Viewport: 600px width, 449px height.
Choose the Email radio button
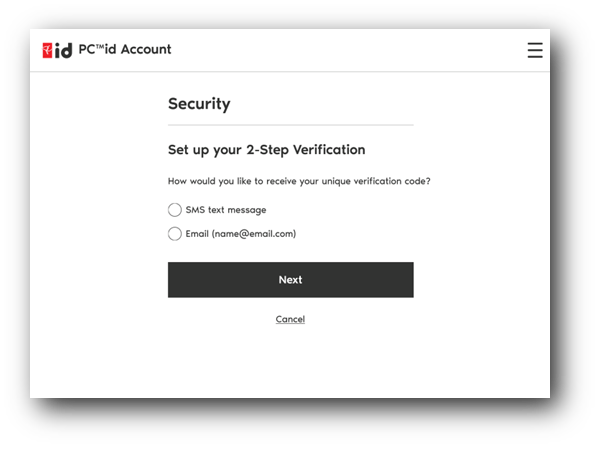175,234
